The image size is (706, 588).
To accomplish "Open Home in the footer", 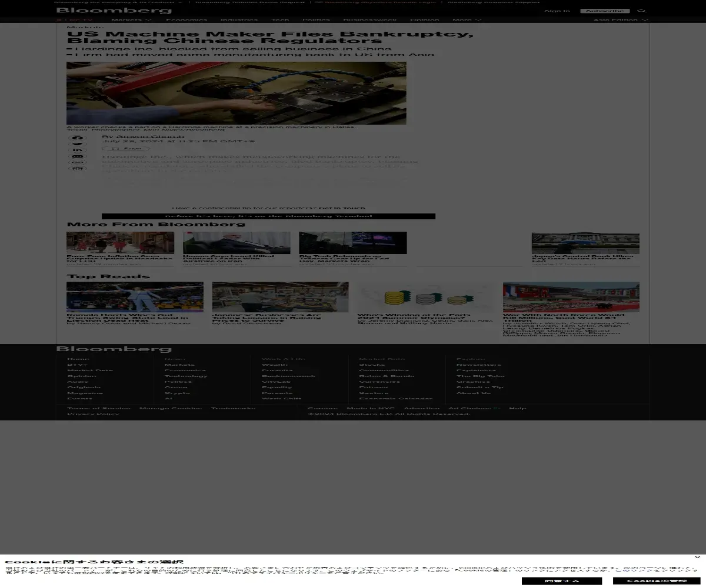I will [x=78, y=359].
